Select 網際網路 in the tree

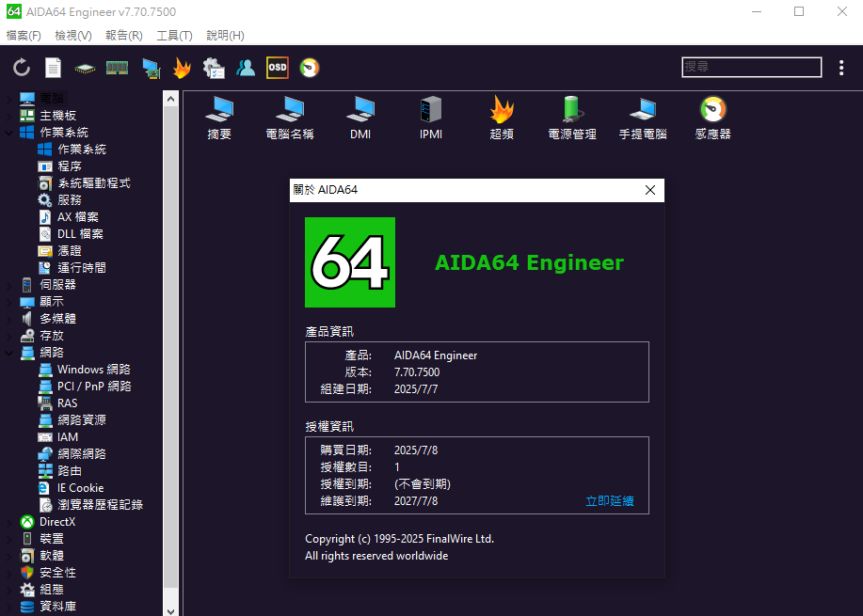tap(82, 454)
